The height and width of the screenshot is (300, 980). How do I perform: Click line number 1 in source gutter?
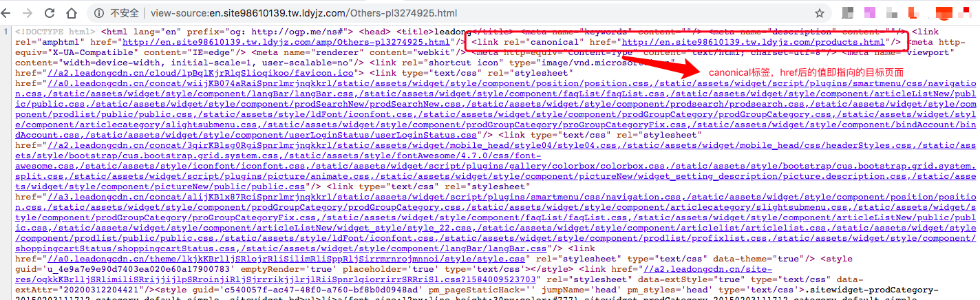coord(6,32)
